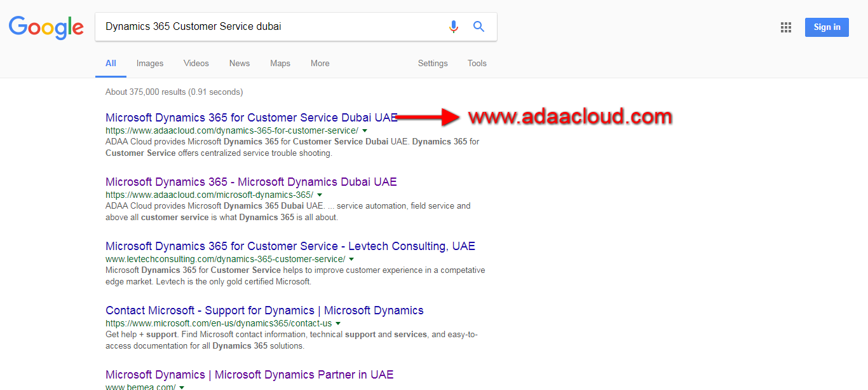Click the magnifying glass search icon
This screenshot has width=868, height=390.
(x=478, y=27)
